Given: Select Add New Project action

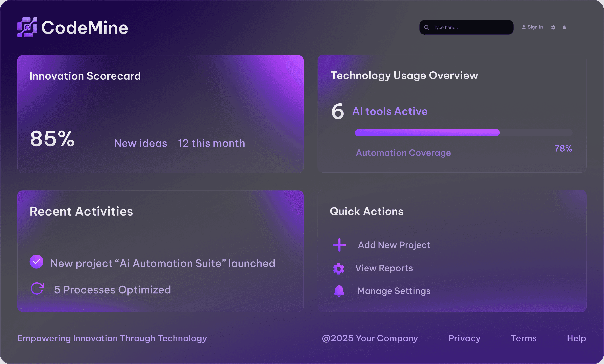Looking at the screenshot, I should point(394,245).
